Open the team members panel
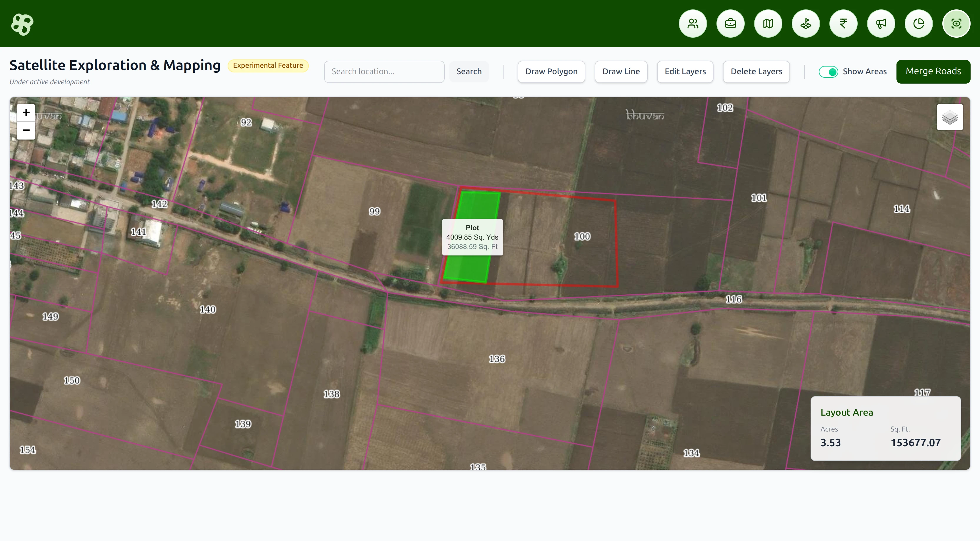This screenshot has height=541, width=980. tap(692, 23)
